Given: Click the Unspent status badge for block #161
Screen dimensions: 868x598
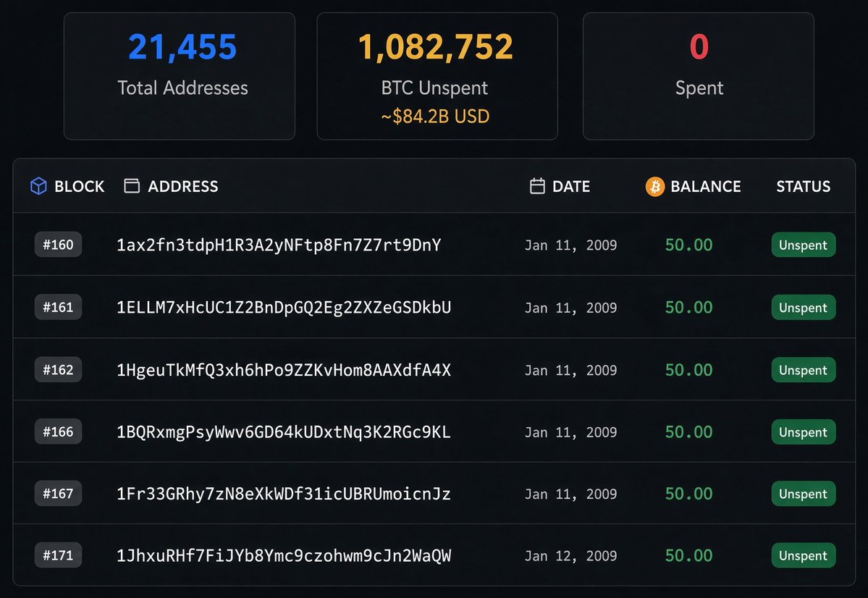Looking at the screenshot, I should tap(804, 307).
